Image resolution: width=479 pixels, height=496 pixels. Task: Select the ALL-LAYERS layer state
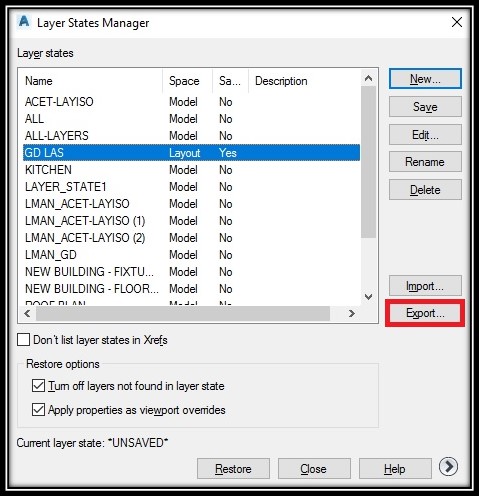(x=191, y=136)
